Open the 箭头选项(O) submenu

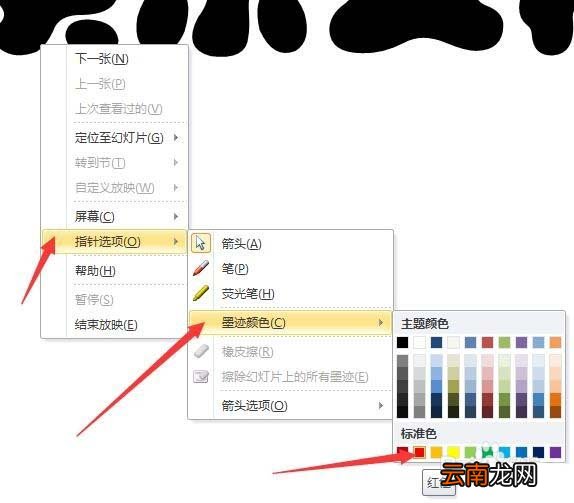pyautogui.click(x=291, y=406)
